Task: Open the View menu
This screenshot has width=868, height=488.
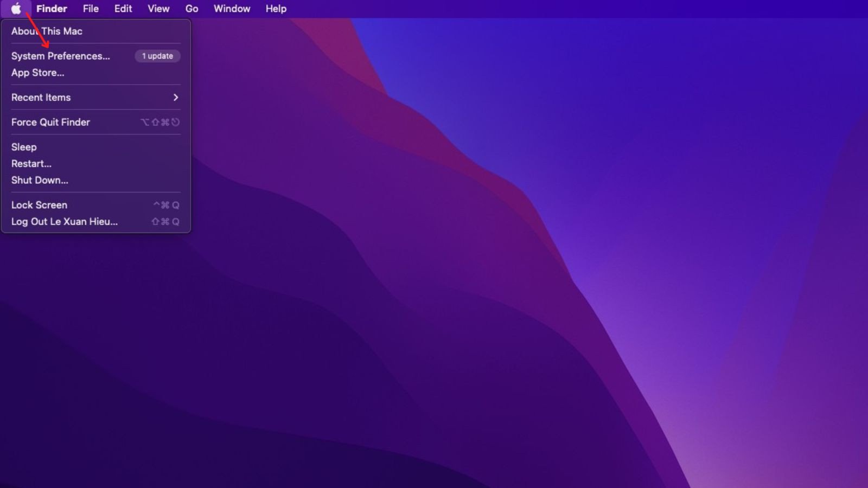Action: [x=158, y=9]
